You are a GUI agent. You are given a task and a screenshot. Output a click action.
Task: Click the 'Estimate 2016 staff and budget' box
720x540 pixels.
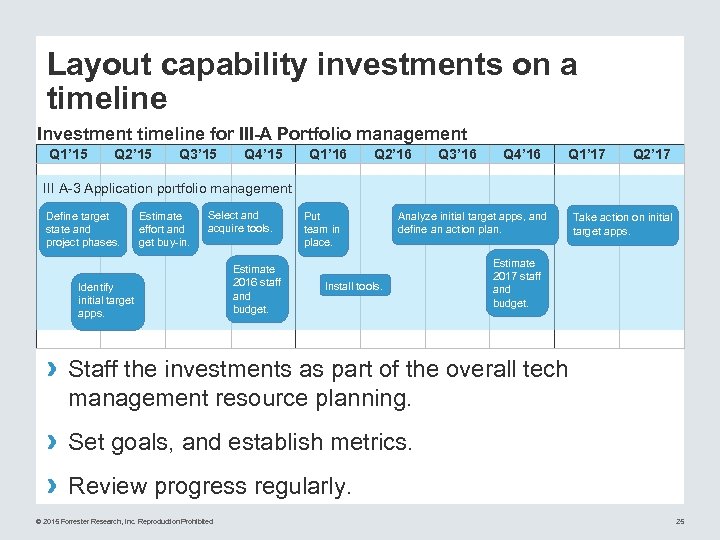tap(259, 290)
